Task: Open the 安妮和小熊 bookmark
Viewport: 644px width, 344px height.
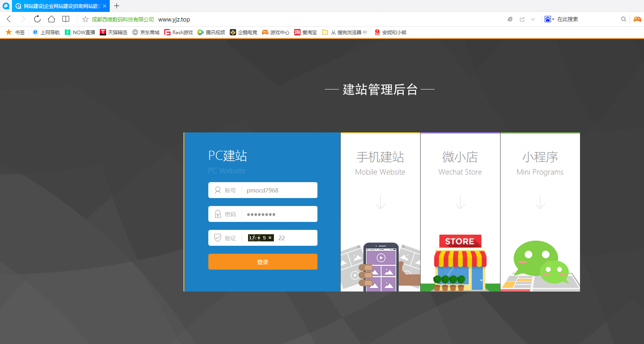Action: point(390,32)
